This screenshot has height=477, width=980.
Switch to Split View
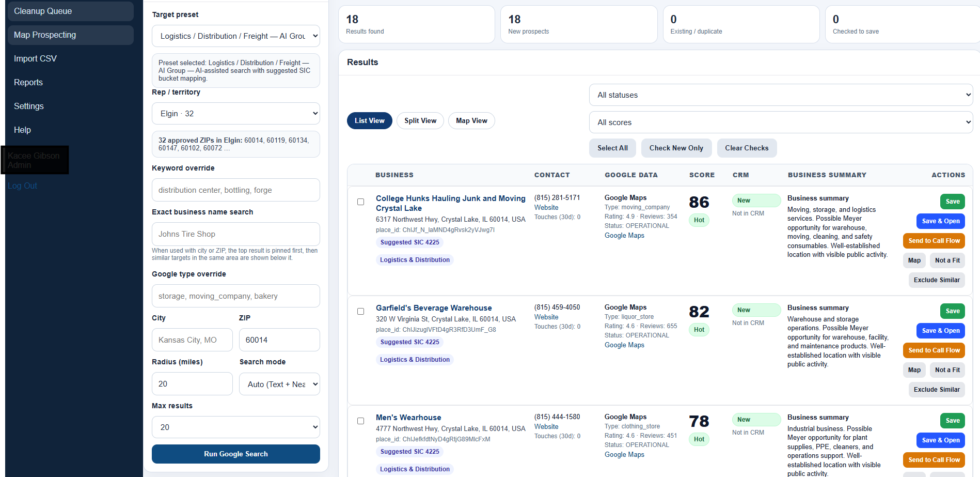point(420,121)
